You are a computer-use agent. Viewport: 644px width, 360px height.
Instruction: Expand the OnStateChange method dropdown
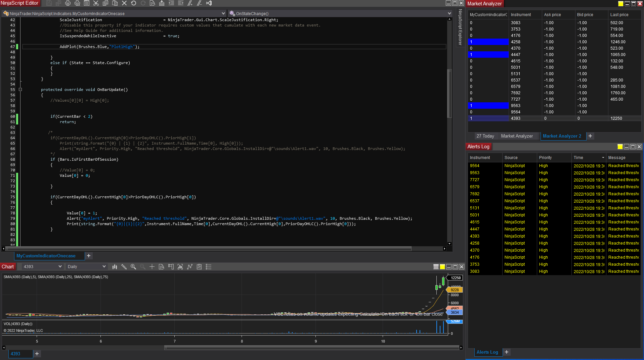click(x=449, y=13)
